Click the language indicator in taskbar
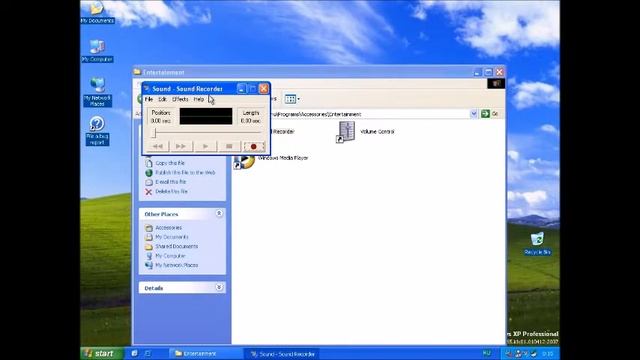 (x=487, y=353)
